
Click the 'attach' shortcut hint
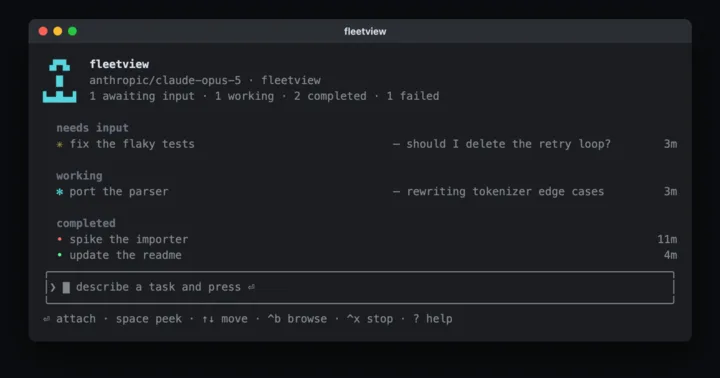[x=76, y=319]
